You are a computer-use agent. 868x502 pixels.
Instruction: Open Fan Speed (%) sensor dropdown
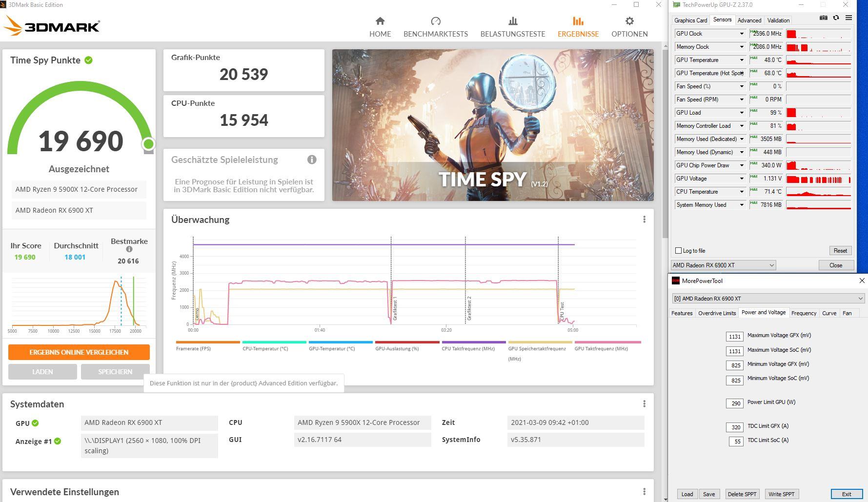click(742, 86)
